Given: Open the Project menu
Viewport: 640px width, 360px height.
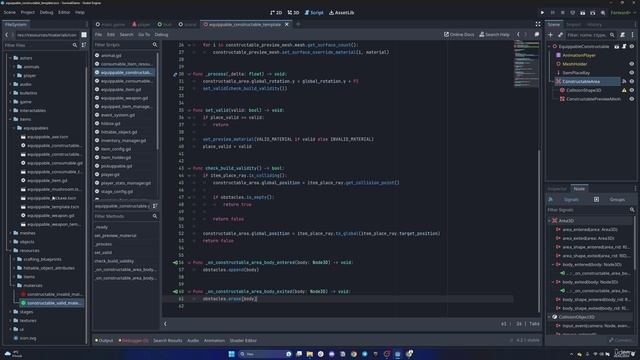Looking at the screenshot, I should 28,13.
